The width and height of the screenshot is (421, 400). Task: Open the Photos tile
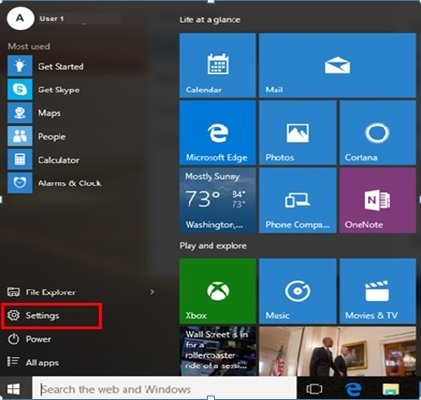click(297, 133)
